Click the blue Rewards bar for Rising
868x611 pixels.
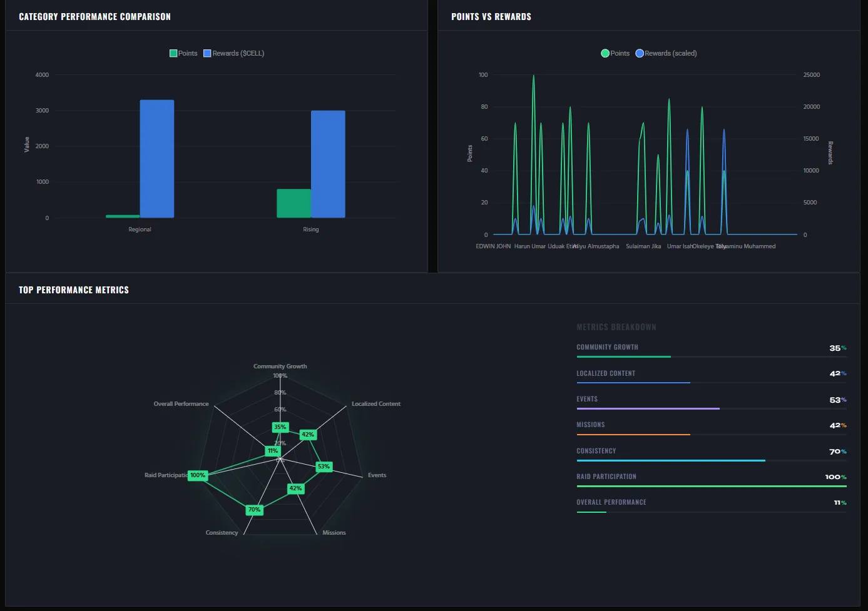[328, 164]
